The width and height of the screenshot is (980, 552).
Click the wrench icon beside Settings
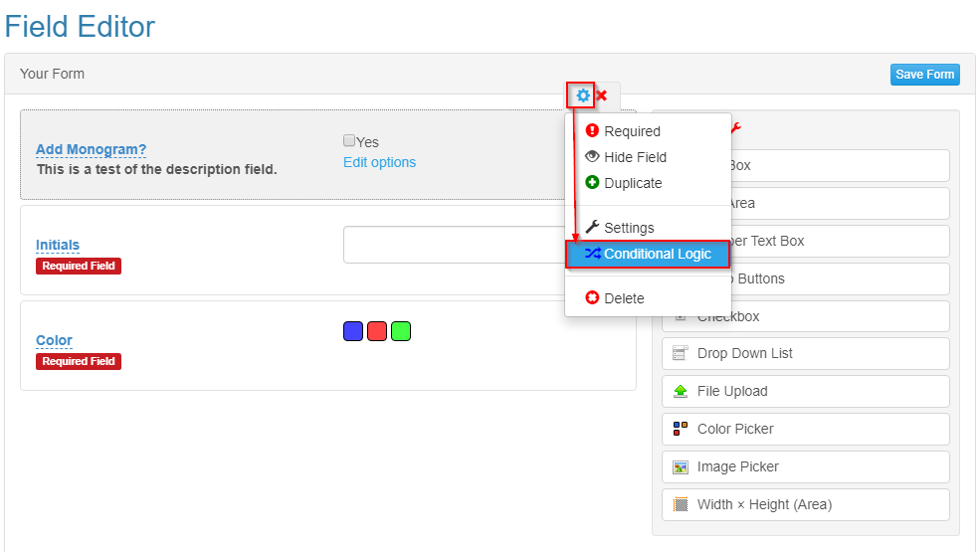click(x=592, y=227)
